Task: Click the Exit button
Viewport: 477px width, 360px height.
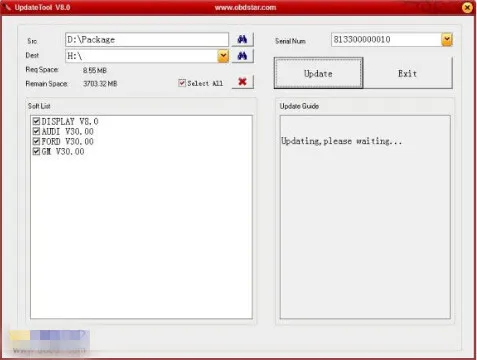Action: [407, 73]
